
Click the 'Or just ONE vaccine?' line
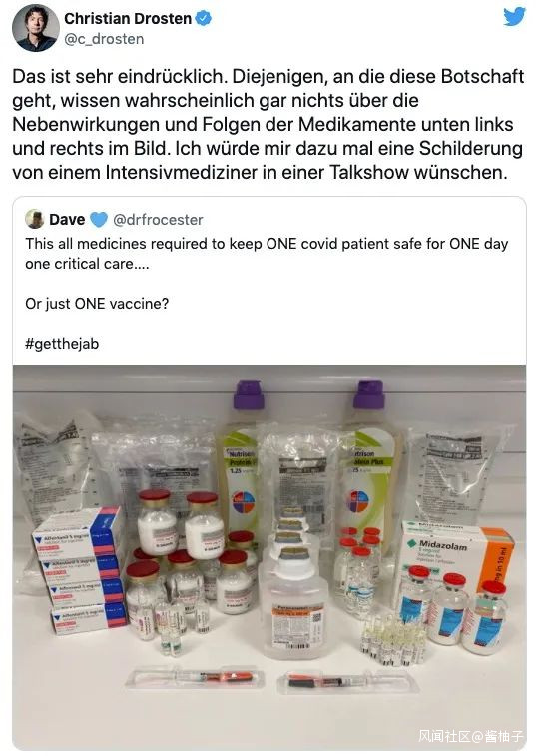pyautogui.click(x=97, y=304)
